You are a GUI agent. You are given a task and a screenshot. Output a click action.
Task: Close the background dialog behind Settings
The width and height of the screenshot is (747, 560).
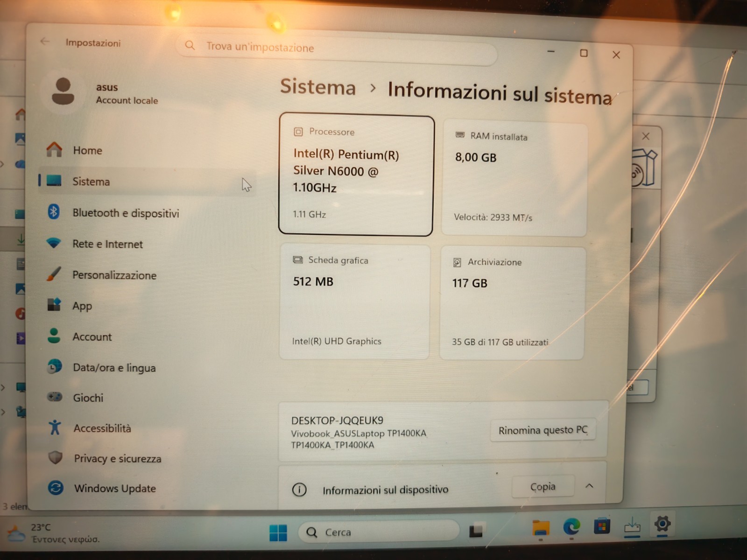click(646, 136)
